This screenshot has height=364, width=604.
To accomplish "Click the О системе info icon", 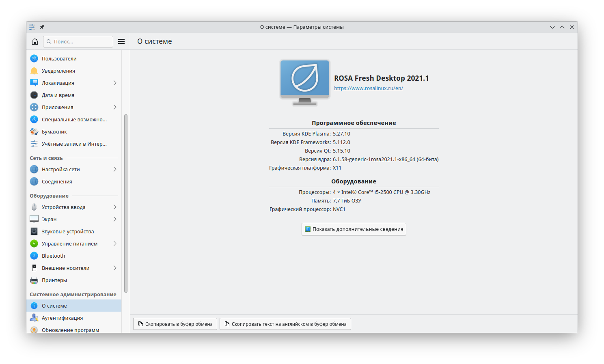I will pyautogui.click(x=34, y=306).
